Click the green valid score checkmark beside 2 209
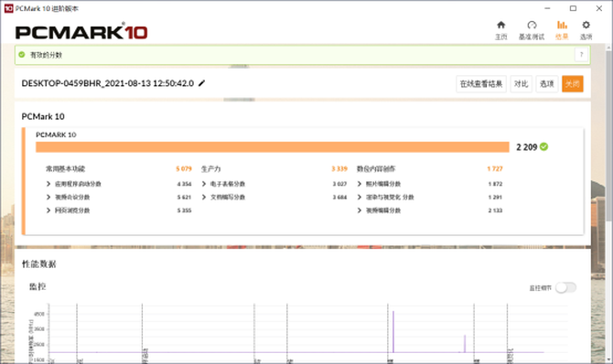The width and height of the screenshot is (613, 364). [543, 146]
